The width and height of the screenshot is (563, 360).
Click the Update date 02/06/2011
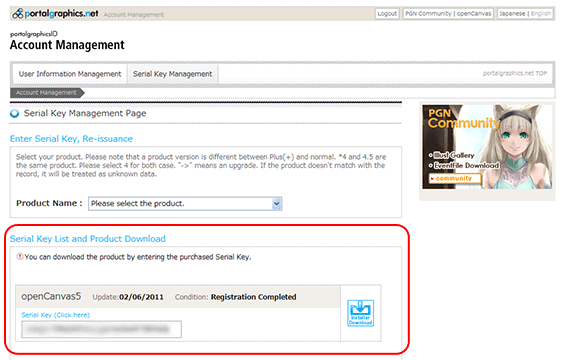pos(141,297)
